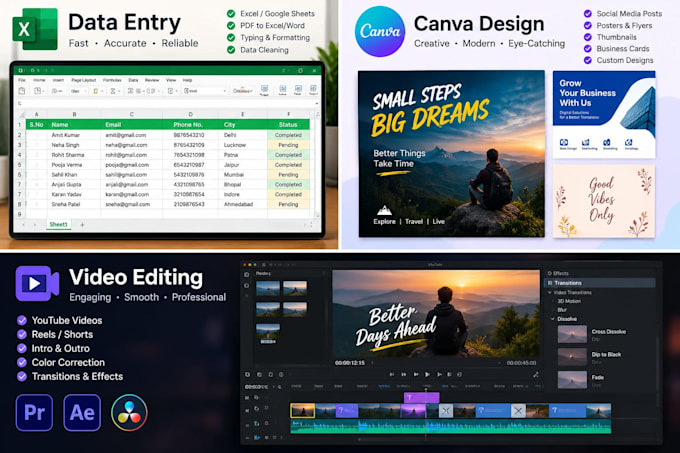Click the pen tool icon right of playback controls
This screenshot has height=453, width=680.
[536, 374]
